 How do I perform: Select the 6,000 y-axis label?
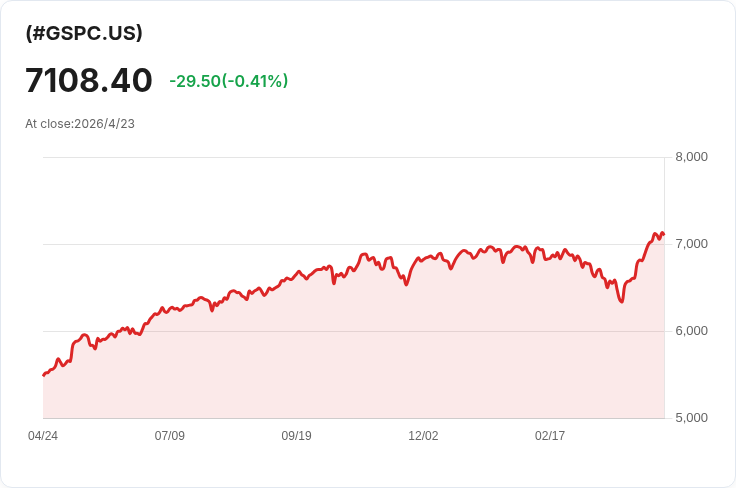pyautogui.click(x=691, y=331)
